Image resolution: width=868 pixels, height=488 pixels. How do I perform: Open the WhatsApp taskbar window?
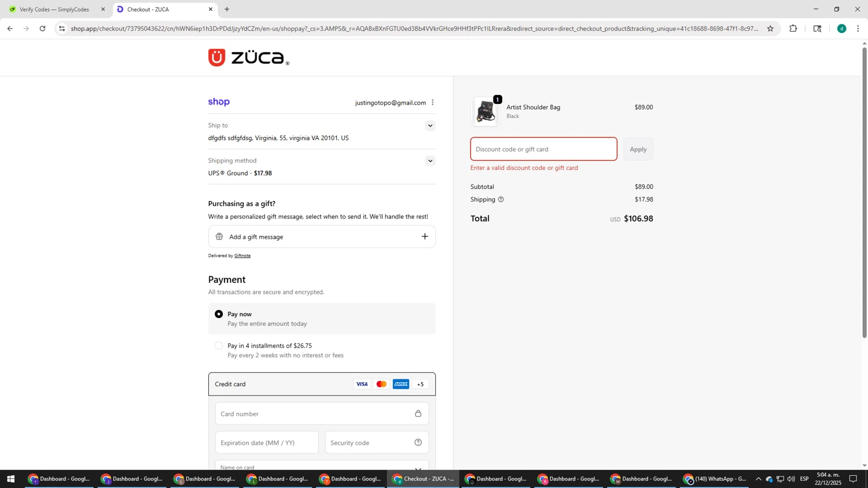(715, 479)
